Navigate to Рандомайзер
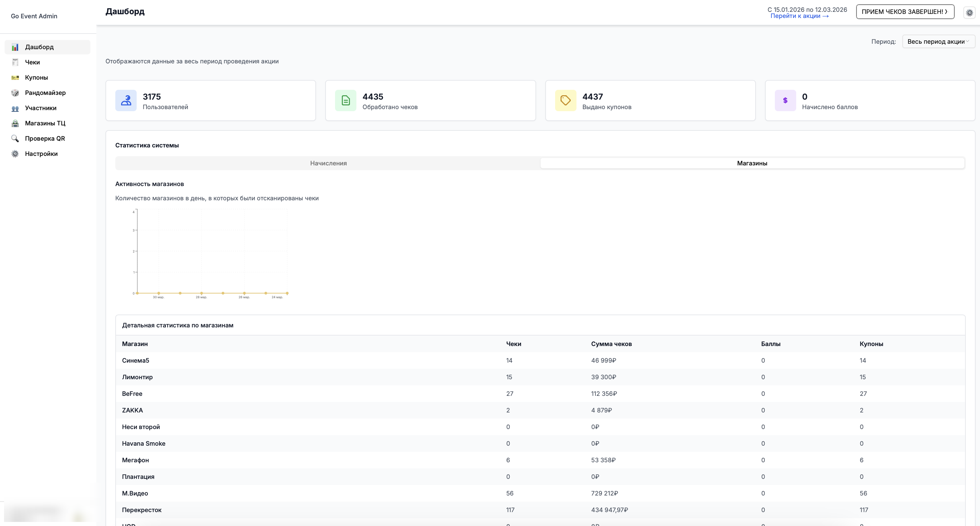 (x=47, y=93)
